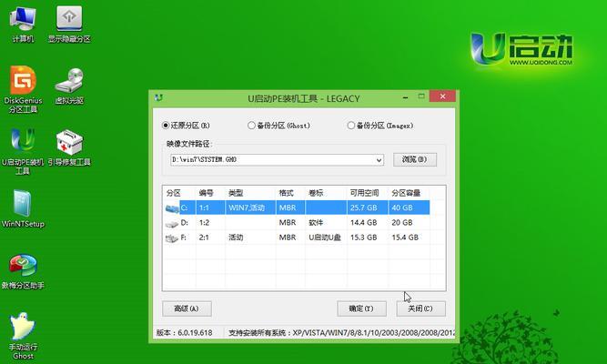Screen dimensions: 607x364
Task: Click the 卷标 column header
Action: tap(316, 193)
